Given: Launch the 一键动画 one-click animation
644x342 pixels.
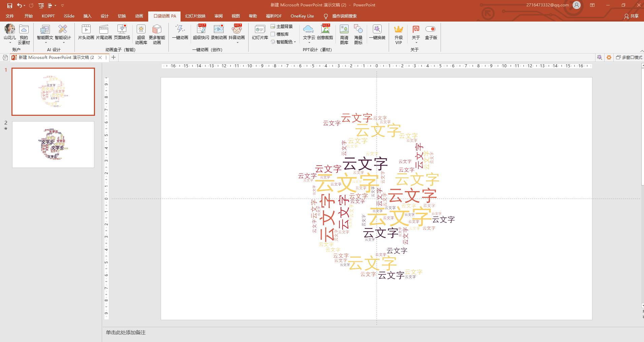Looking at the screenshot, I should click(180, 32).
